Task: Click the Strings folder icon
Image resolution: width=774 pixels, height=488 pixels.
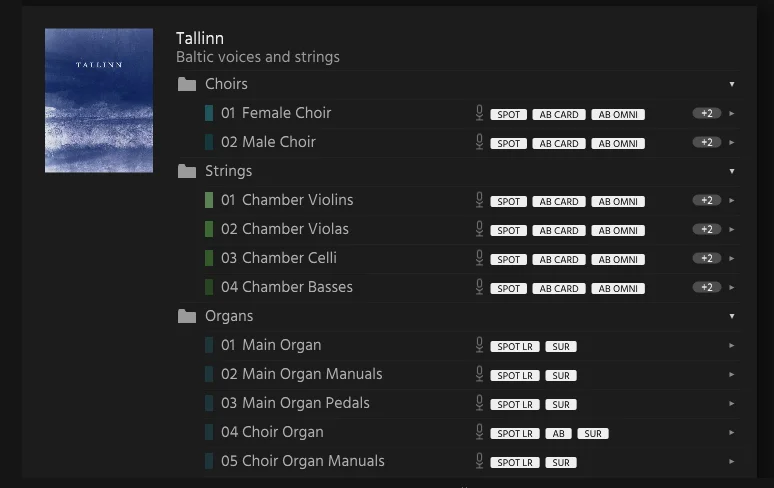Action: pyautogui.click(x=187, y=171)
